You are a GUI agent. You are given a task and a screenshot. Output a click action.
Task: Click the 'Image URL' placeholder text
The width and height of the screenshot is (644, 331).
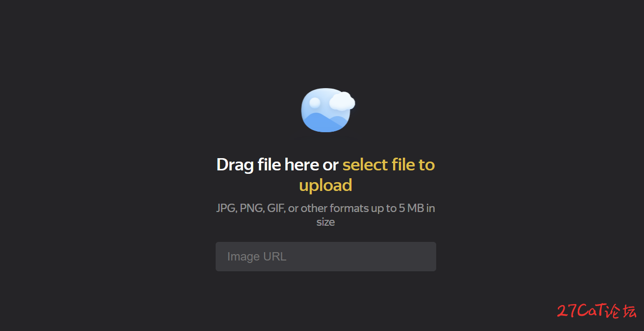[x=256, y=257]
